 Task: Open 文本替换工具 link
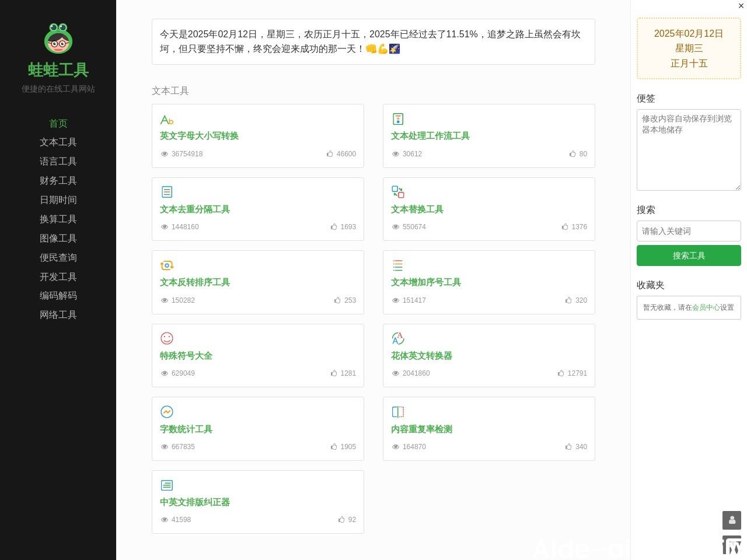(x=417, y=209)
